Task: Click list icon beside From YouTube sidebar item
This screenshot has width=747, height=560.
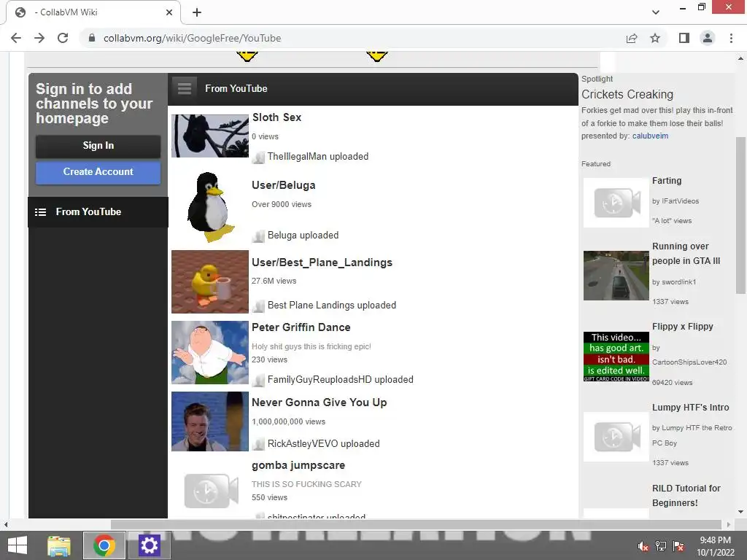Action: coord(41,212)
